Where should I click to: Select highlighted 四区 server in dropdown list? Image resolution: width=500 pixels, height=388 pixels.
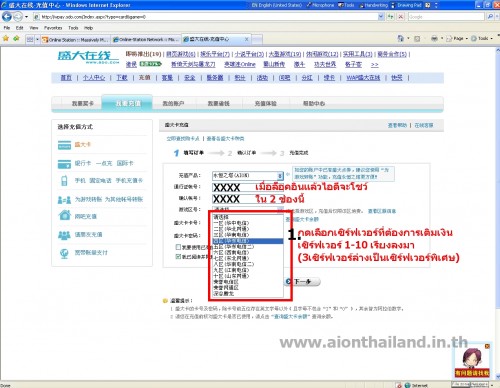point(248,241)
